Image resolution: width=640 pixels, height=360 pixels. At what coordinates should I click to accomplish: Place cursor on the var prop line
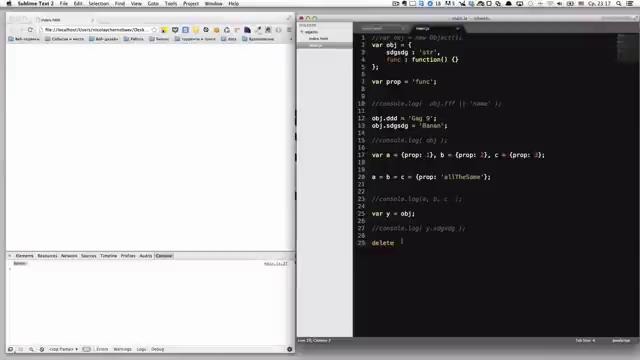click(404, 82)
